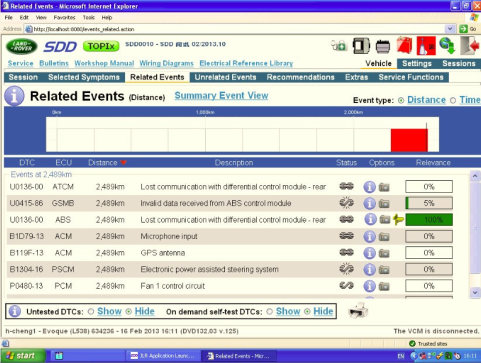Click the red exit door icon
The height and width of the screenshot is (363, 481).
point(470,46)
